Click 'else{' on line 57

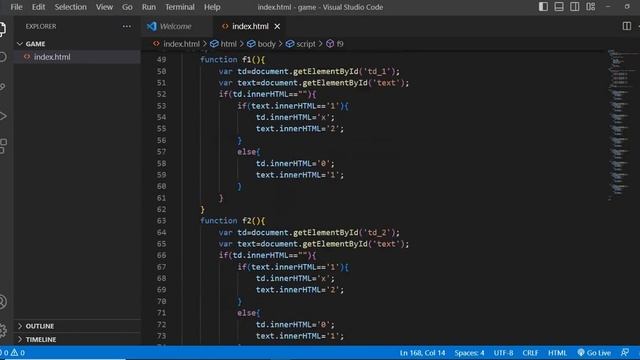pos(249,152)
